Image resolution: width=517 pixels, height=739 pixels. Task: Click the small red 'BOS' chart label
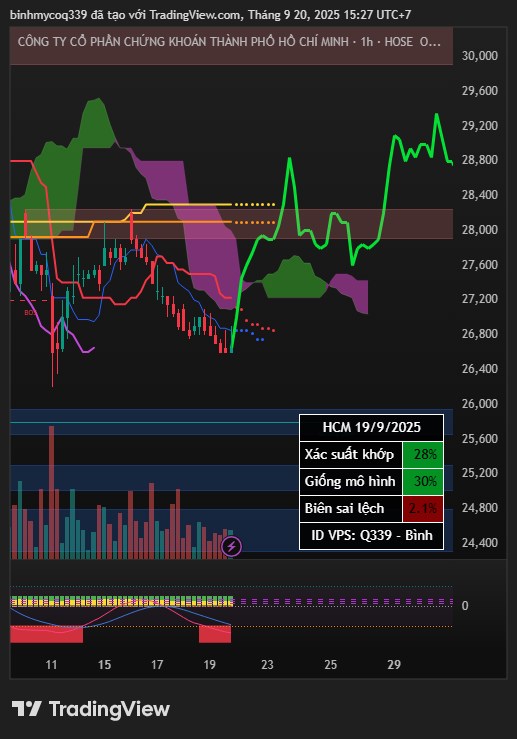tap(30, 312)
